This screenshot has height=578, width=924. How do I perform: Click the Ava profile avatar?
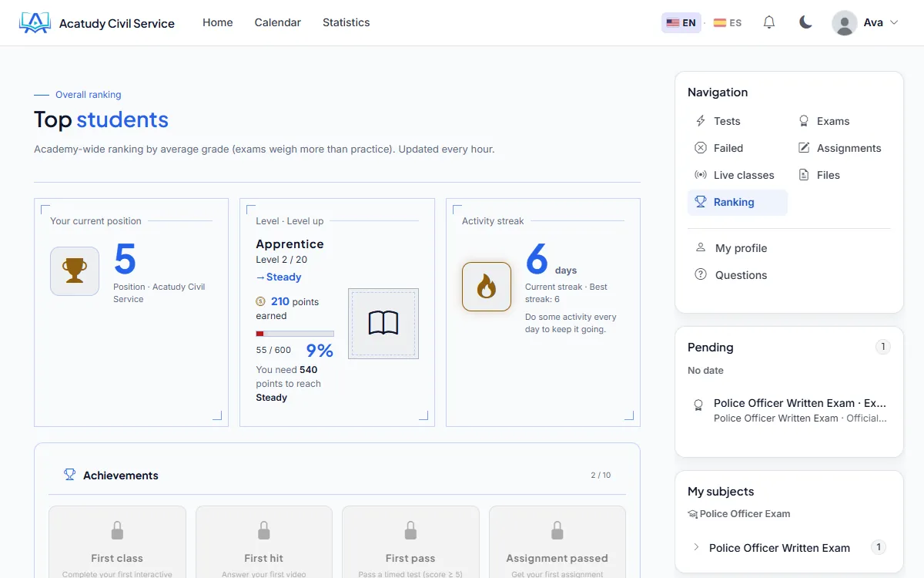coord(845,23)
